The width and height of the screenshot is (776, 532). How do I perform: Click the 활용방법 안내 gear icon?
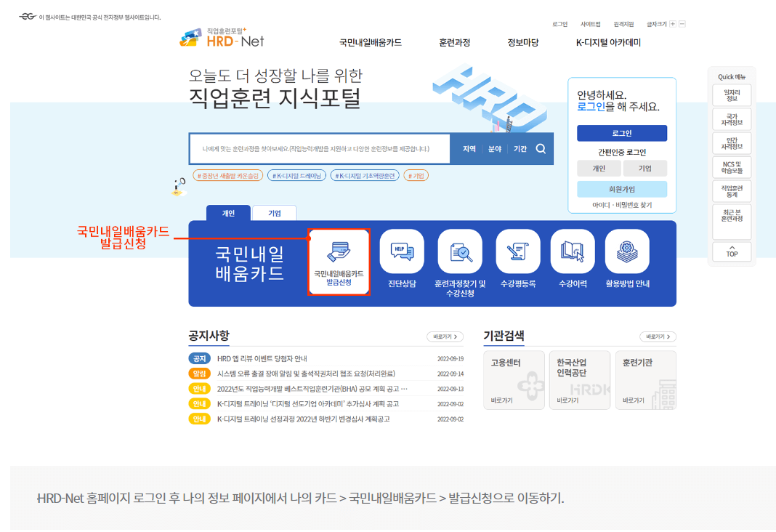[626, 250]
